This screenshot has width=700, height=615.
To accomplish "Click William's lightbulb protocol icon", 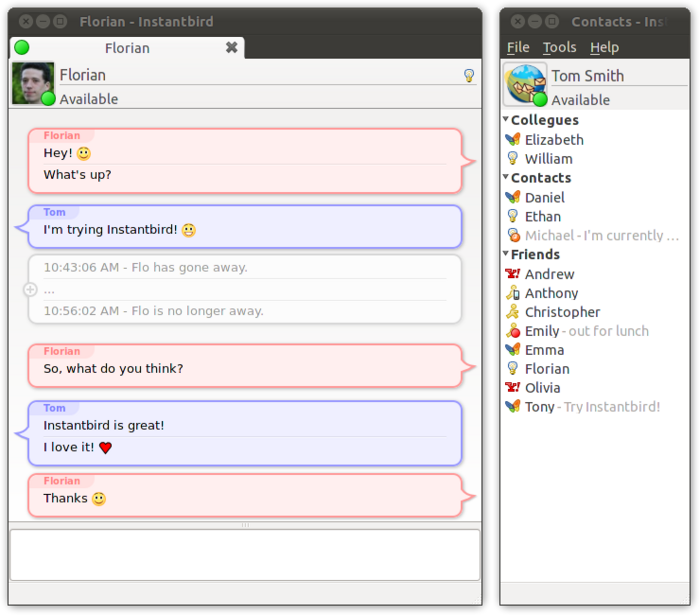I will [x=512, y=158].
